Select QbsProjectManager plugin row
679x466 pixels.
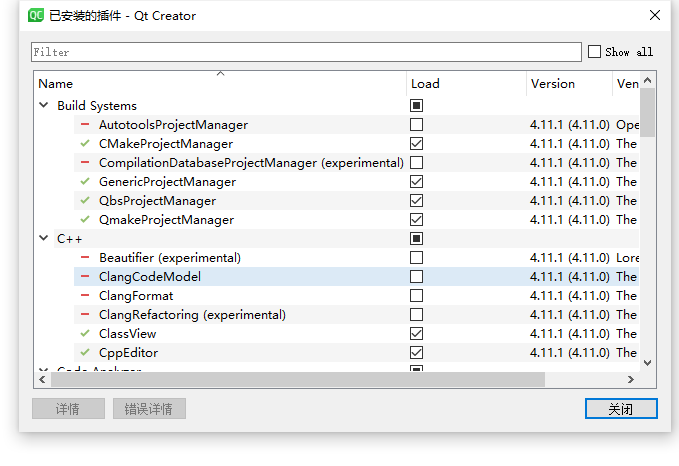click(356, 201)
